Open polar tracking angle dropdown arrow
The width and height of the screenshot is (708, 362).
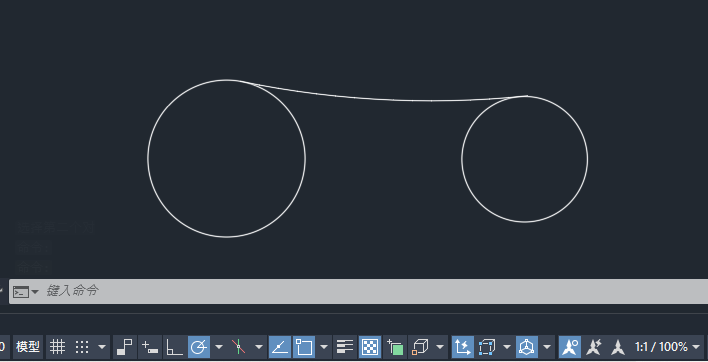[x=219, y=347]
